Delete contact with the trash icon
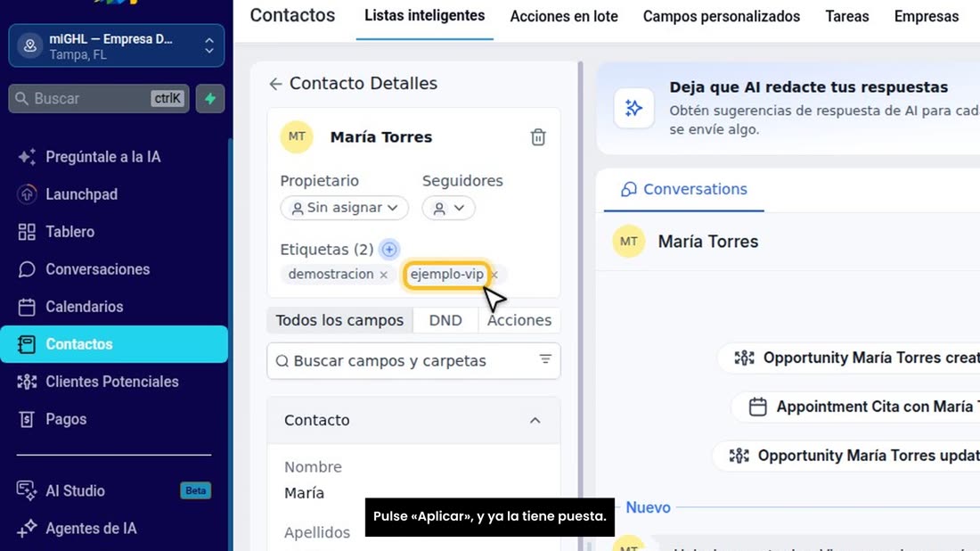The width and height of the screenshot is (980, 551). click(538, 137)
